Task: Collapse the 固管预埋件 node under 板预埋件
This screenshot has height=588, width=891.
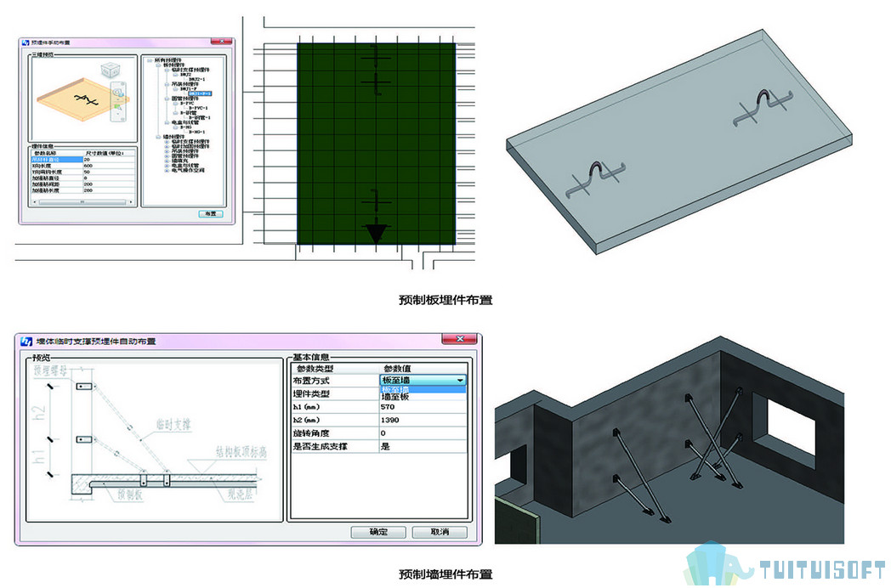Action: (167, 99)
